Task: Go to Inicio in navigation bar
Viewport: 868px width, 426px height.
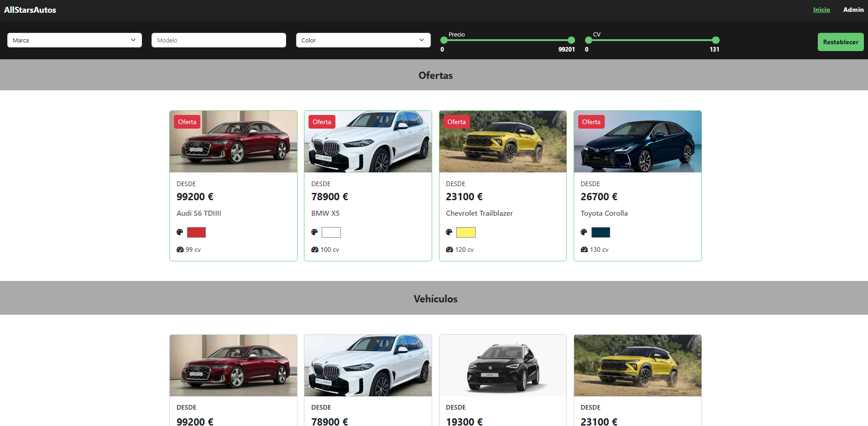Action: pos(821,10)
